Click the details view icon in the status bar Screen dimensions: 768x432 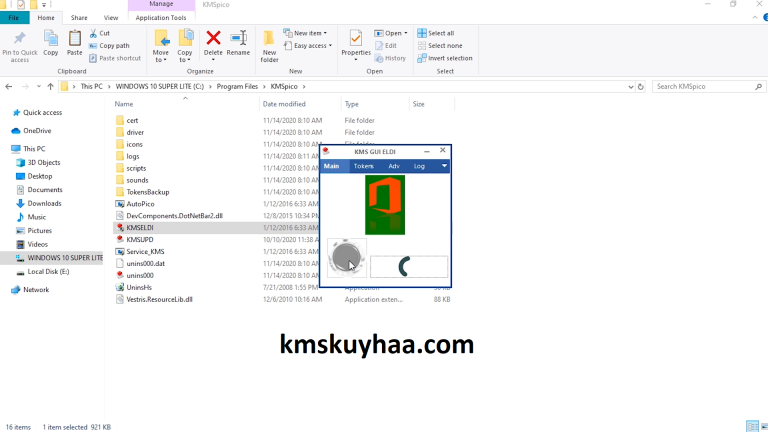(752, 426)
